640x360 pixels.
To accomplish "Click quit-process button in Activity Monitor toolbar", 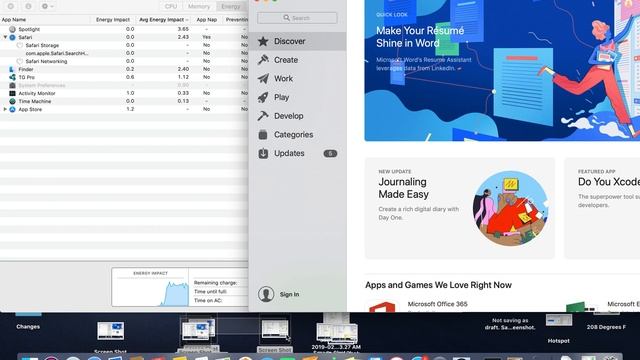I will tap(11, 6).
